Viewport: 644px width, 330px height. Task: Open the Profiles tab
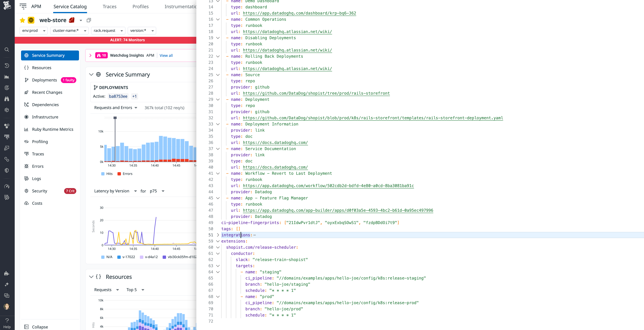[x=140, y=7]
